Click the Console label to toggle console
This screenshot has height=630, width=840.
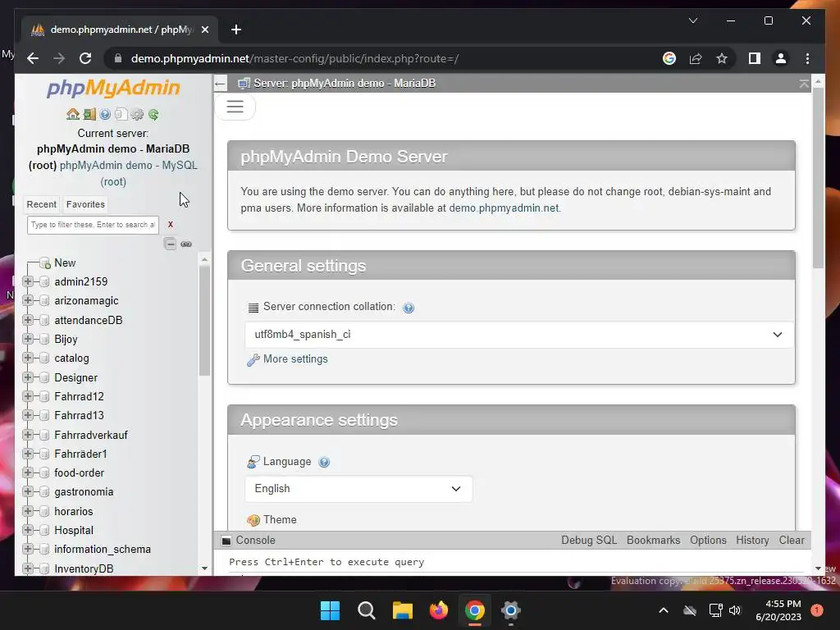(x=255, y=540)
